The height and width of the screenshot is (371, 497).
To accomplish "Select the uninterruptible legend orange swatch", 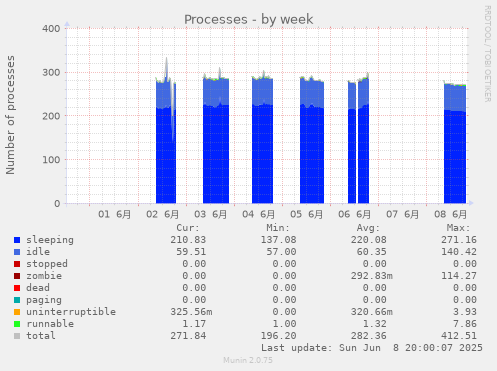I will point(17,312).
